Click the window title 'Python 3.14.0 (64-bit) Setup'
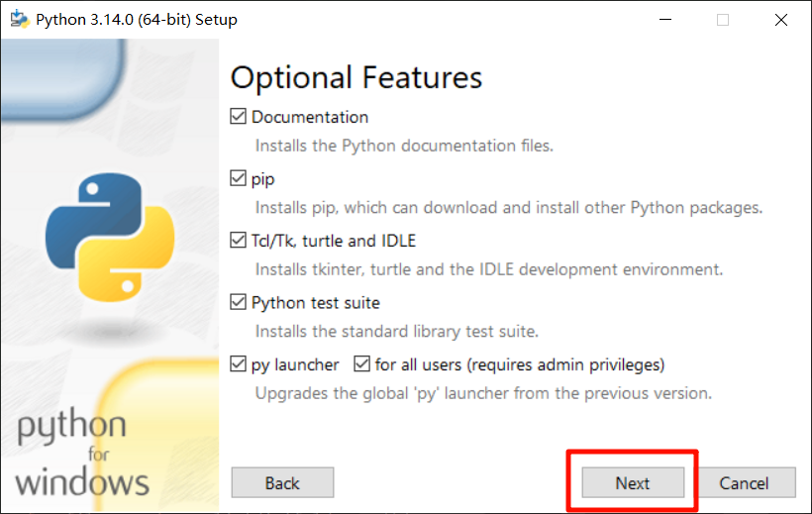 (x=137, y=19)
